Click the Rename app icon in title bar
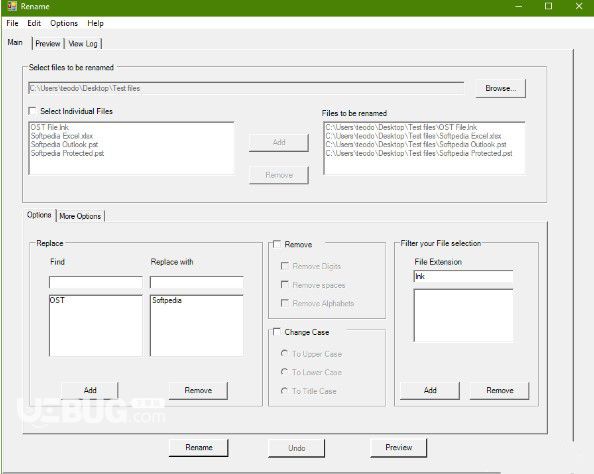This screenshot has width=594, height=474. pos(12,6)
